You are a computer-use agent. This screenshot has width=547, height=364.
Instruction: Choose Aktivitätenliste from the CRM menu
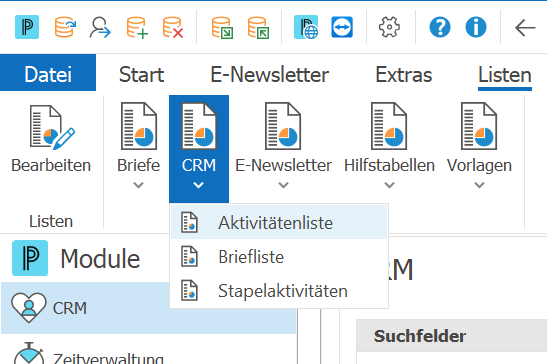(279, 222)
